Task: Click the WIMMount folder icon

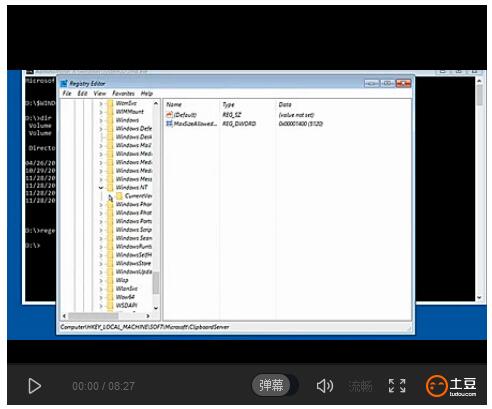Action: (110, 112)
